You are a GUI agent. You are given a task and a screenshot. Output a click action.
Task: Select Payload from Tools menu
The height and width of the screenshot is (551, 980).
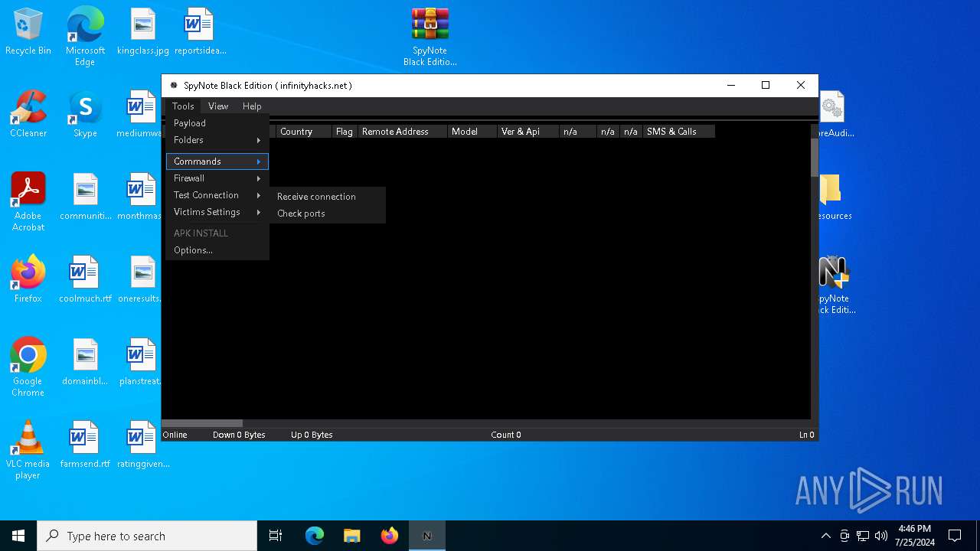click(x=217, y=123)
